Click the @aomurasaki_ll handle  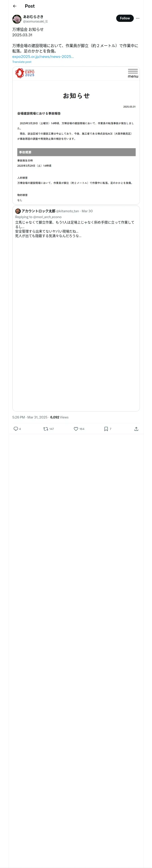(x=35, y=21)
